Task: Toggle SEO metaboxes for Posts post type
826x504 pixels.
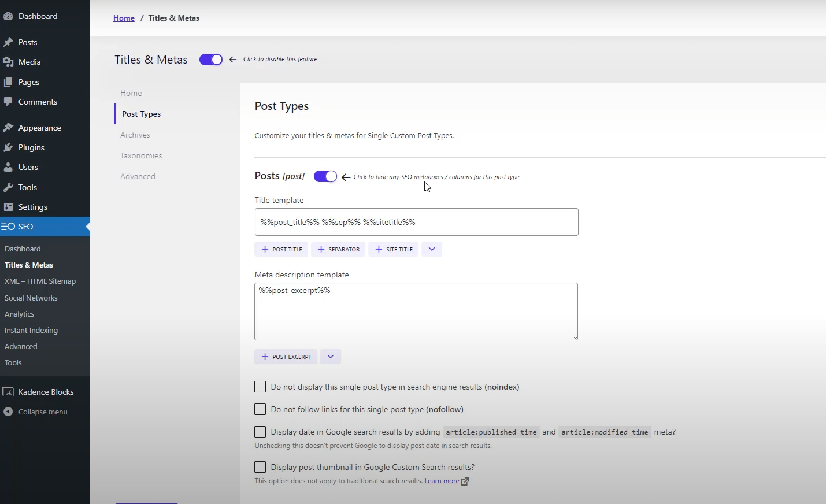Action: pos(325,176)
